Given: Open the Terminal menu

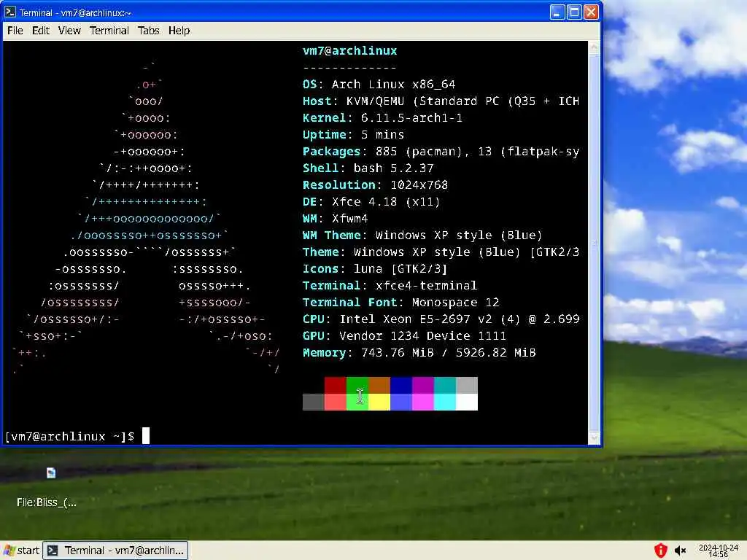Looking at the screenshot, I should click(109, 31).
